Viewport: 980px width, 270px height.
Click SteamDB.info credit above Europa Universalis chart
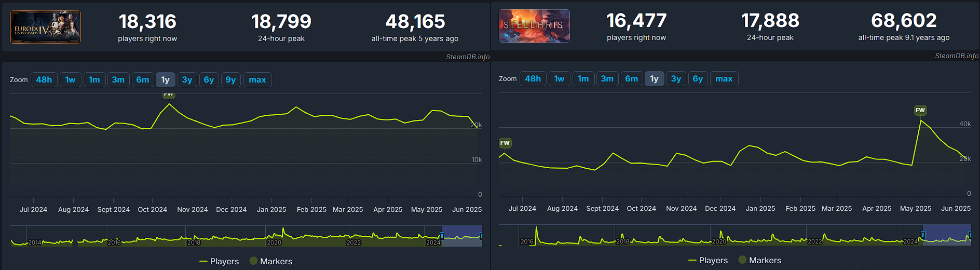click(x=468, y=57)
